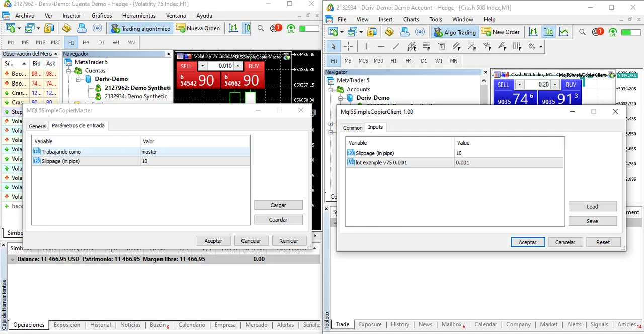
Task: Open profiles dropdown arrow in right terminal
Action: (361, 32)
